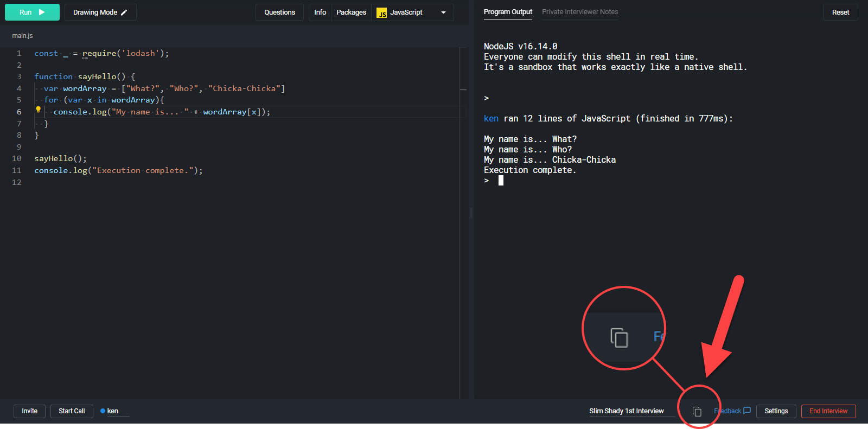
Task: Click the 'ken ran 12 lines of JavaScript' line
Action: point(608,119)
